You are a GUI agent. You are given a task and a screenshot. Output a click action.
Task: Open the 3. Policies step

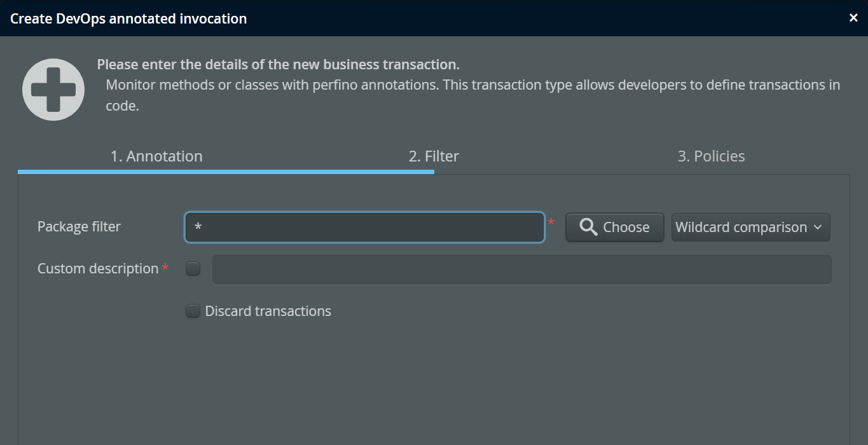pyautogui.click(x=711, y=156)
